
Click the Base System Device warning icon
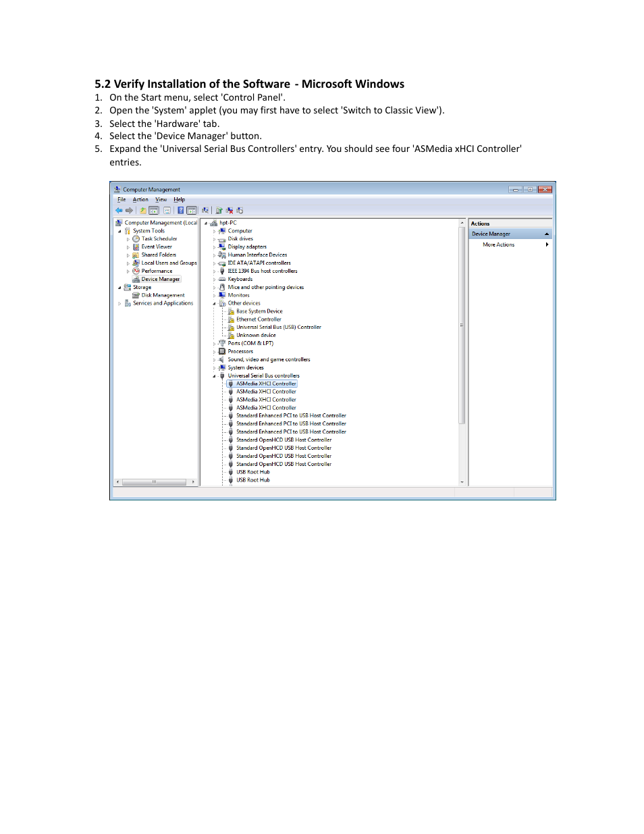pos(231,311)
